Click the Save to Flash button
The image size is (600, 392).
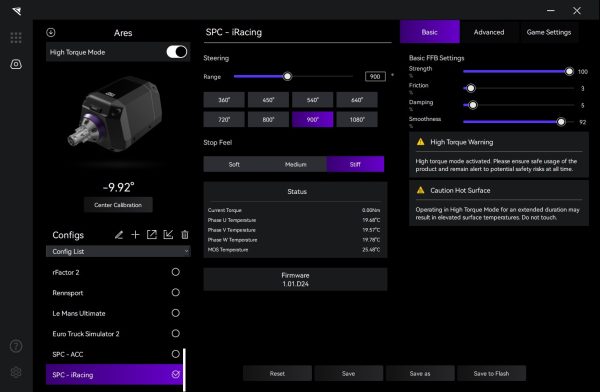tap(491, 373)
